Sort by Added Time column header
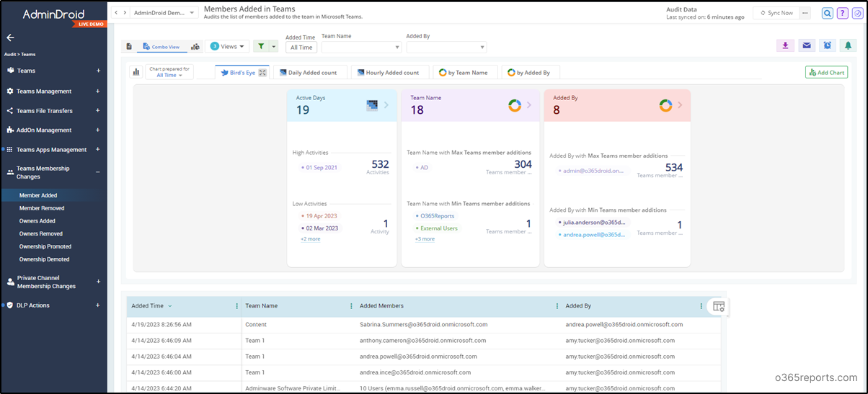The height and width of the screenshot is (394, 868). click(x=147, y=306)
